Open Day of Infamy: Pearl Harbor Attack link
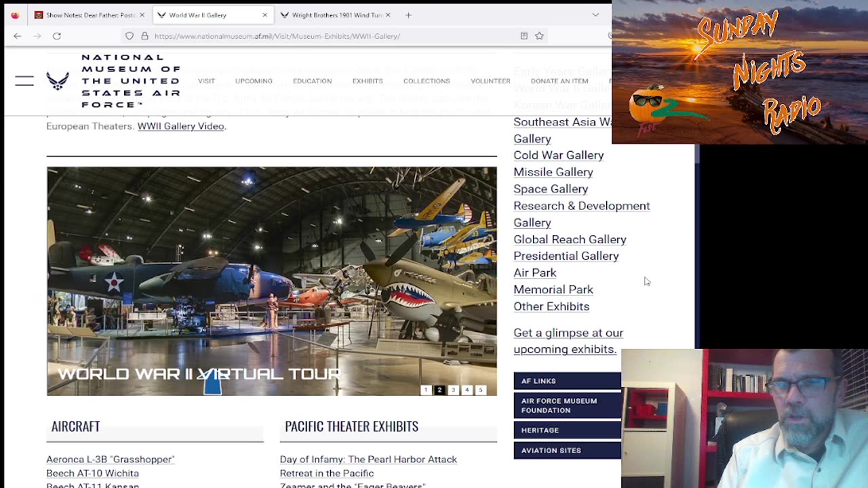 368,460
